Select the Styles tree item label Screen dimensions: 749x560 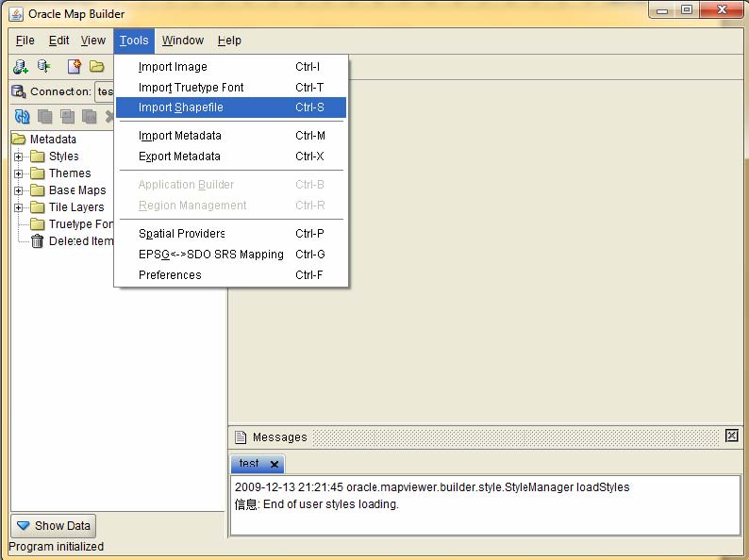tap(63, 156)
